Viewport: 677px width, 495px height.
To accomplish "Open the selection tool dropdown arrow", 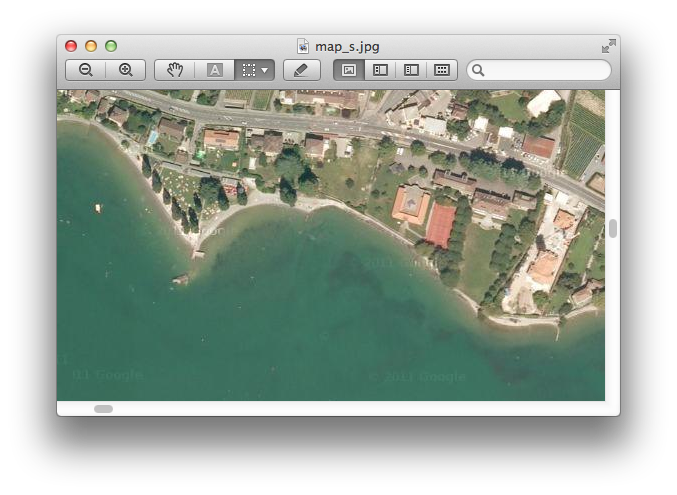I will click(x=265, y=70).
